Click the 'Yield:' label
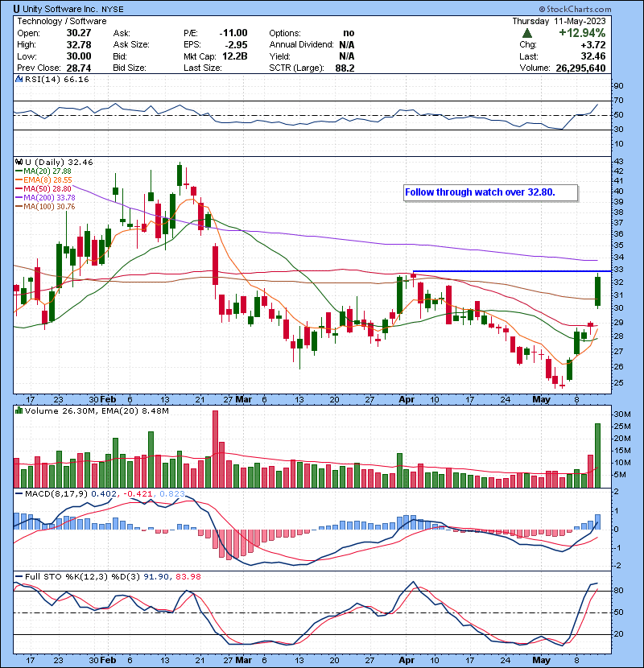 point(279,56)
